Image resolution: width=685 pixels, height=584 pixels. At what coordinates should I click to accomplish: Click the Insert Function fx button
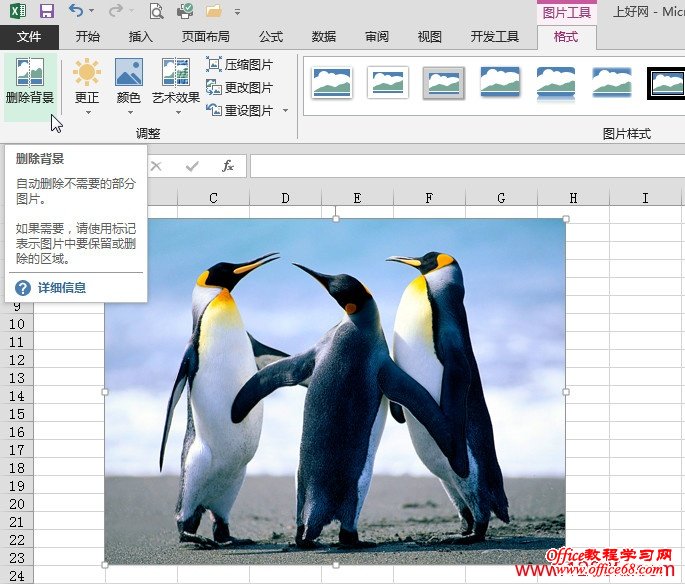tap(228, 166)
